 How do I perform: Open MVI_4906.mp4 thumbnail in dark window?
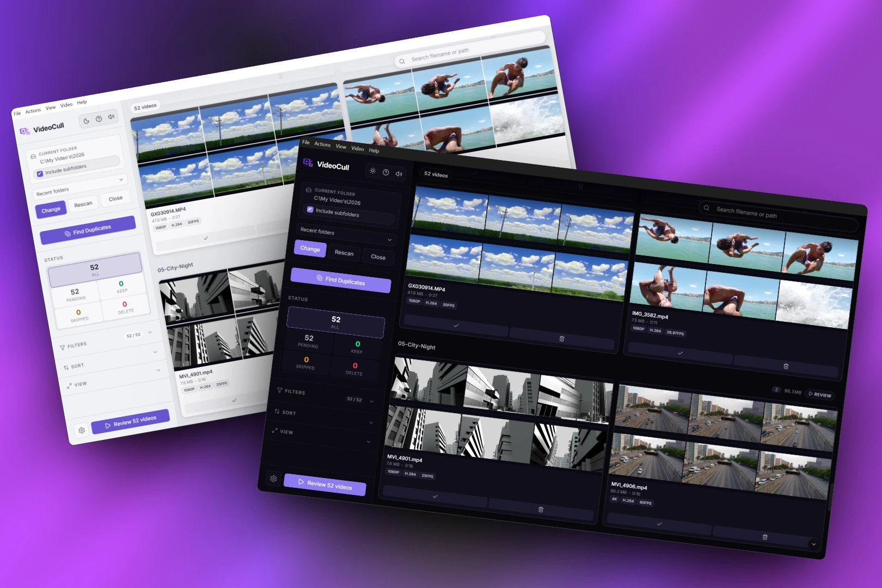click(x=724, y=441)
